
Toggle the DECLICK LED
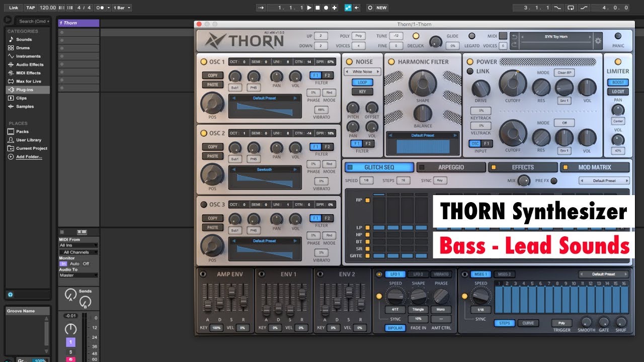(416, 36)
